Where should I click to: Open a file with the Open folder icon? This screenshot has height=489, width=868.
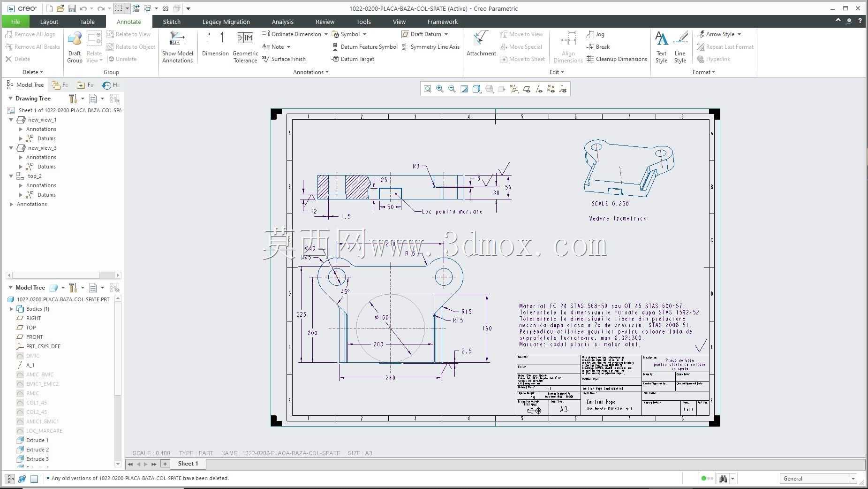[60, 8]
